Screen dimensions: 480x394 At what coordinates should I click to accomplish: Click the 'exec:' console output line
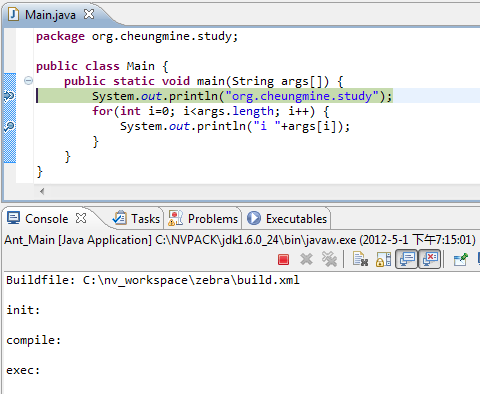pos(23,370)
